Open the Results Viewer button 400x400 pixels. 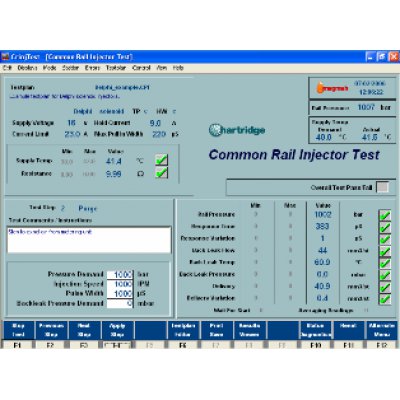pos(249,330)
